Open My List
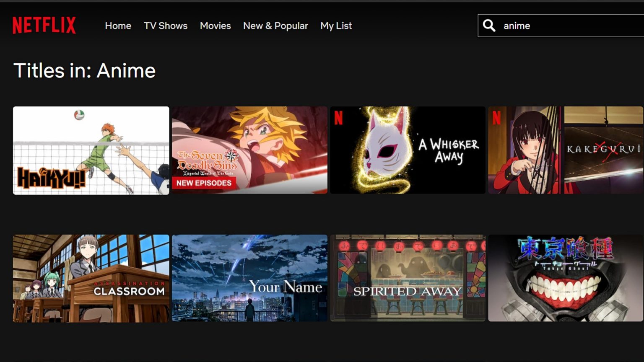 coord(335,26)
